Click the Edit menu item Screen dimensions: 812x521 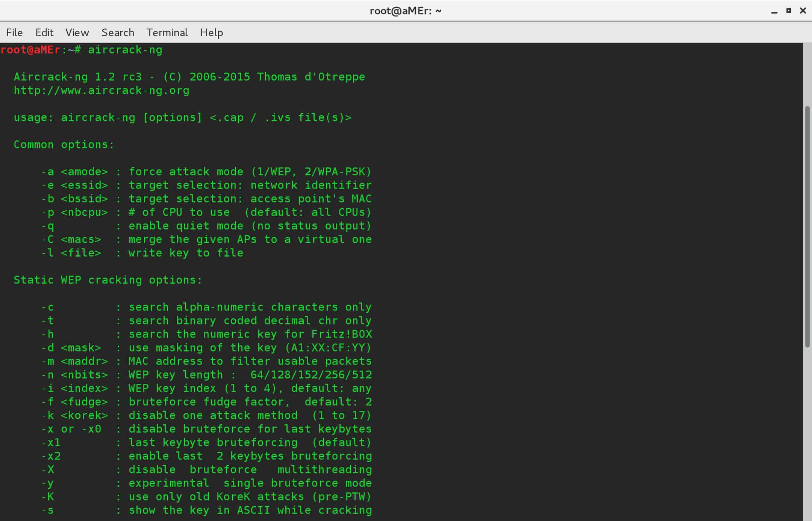[x=44, y=32]
